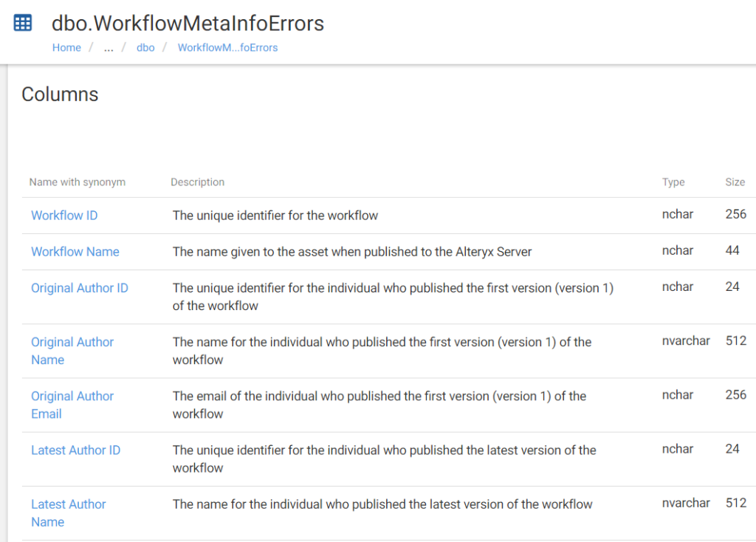Image resolution: width=756 pixels, height=542 pixels.
Task: Go to Home breadcrumb link
Action: 66,48
